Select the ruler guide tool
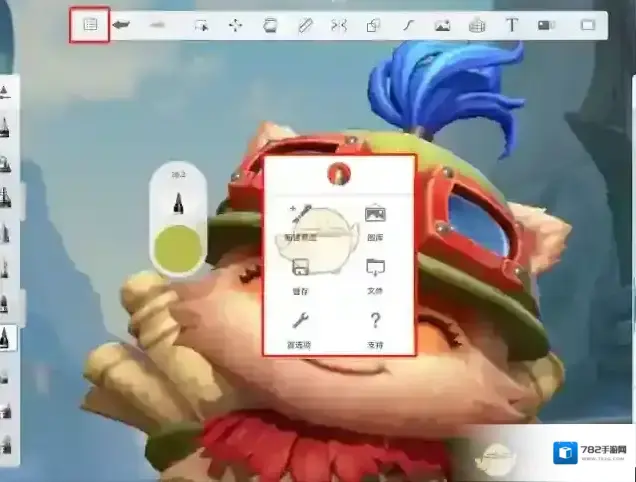The image size is (636, 482). (305, 25)
